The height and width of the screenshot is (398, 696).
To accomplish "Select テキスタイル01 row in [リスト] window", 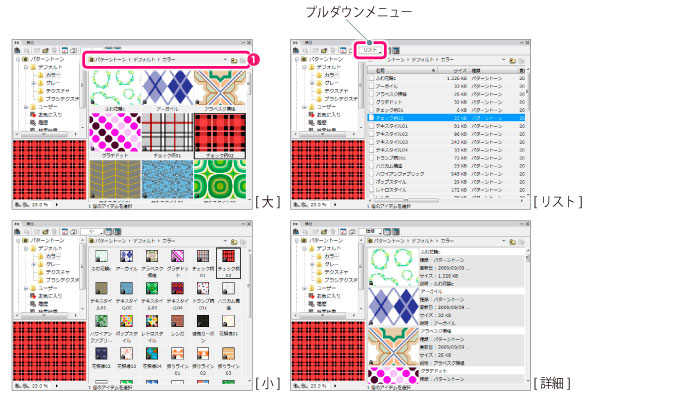I will click(x=446, y=126).
